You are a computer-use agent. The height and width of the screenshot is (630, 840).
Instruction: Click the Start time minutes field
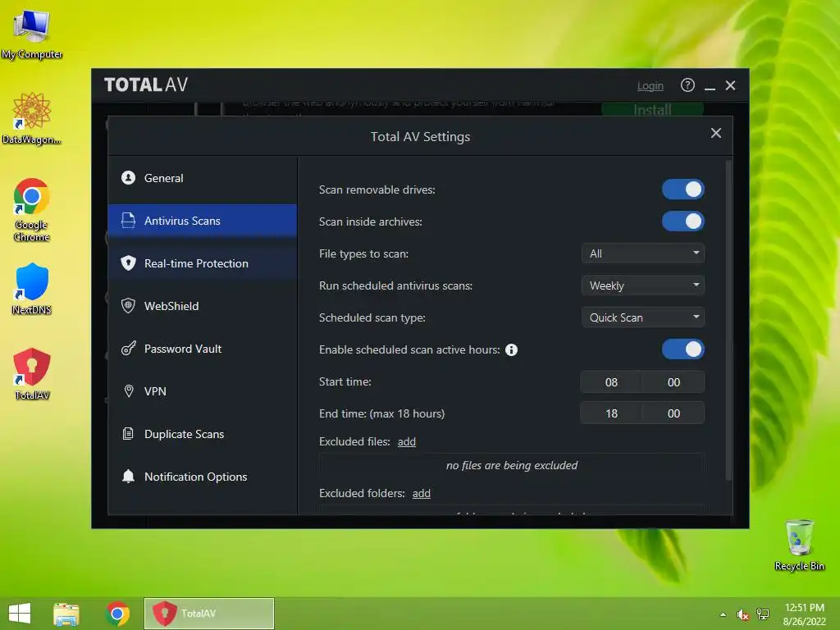tap(673, 382)
